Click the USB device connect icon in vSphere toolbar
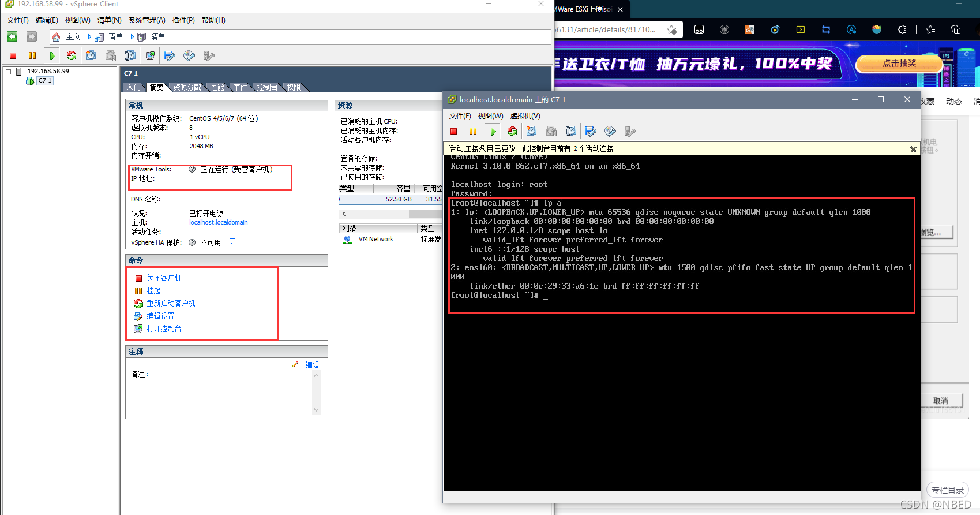This screenshot has height=515, width=980. (209, 55)
